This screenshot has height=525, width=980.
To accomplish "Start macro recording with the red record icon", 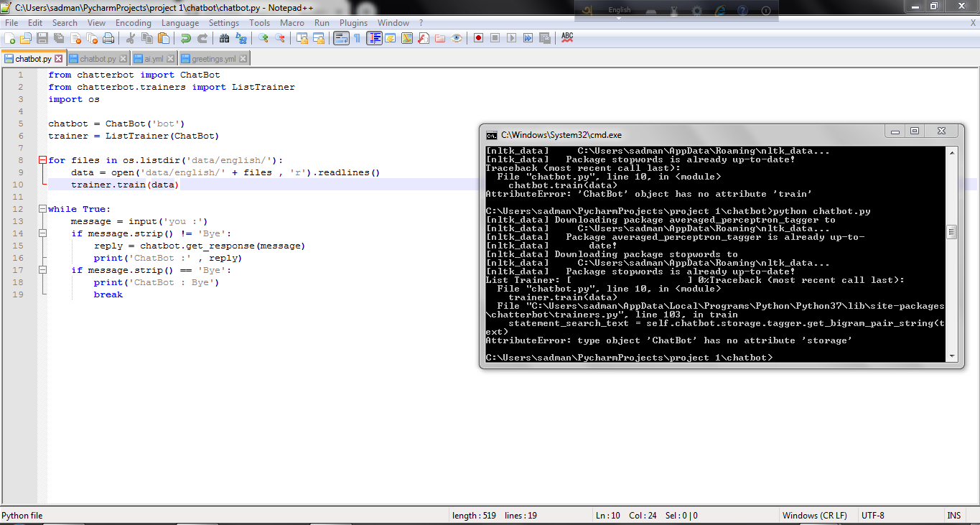I will click(x=479, y=37).
